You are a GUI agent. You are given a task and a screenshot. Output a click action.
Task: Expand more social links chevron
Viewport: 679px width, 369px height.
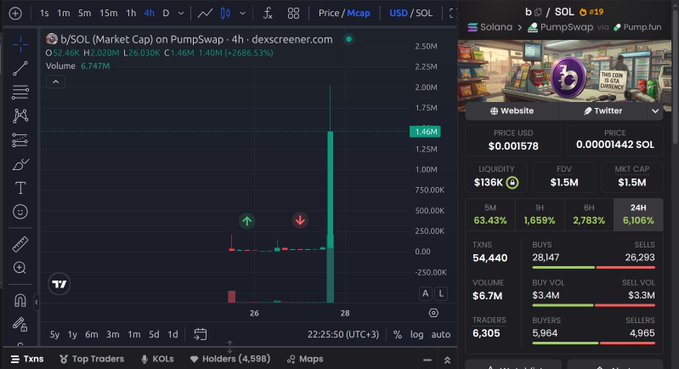(655, 111)
